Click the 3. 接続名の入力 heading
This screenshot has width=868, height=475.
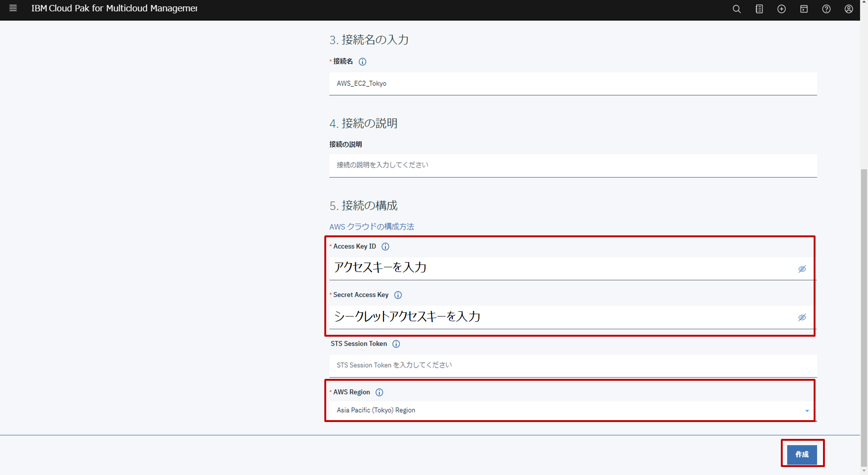(x=369, y=40)
